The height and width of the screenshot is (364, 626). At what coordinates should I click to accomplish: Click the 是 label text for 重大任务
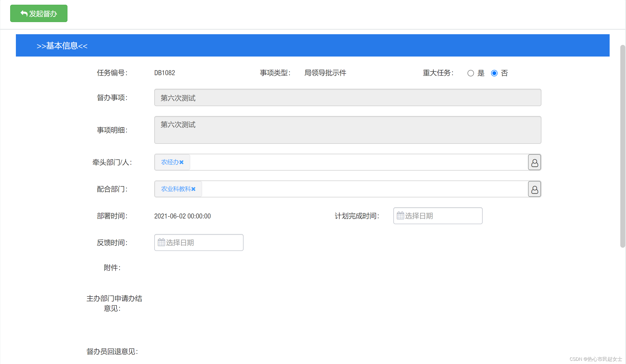click(481, 73)
